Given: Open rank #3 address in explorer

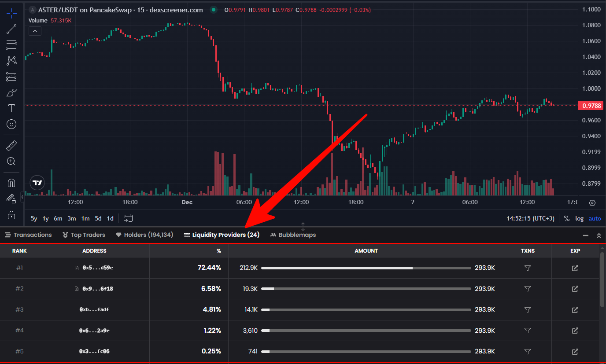Looking at the screenshot, I should (x=575, y=310).
